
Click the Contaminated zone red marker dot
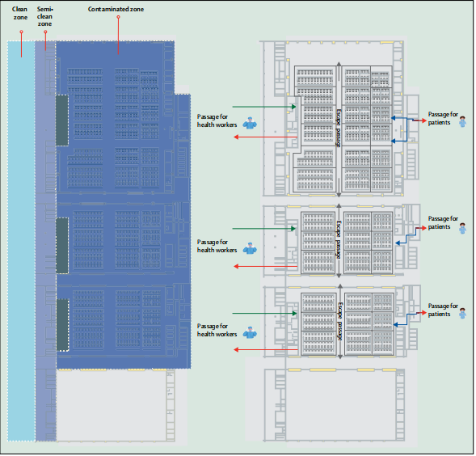pyautogui.click(x=118, y=17)
